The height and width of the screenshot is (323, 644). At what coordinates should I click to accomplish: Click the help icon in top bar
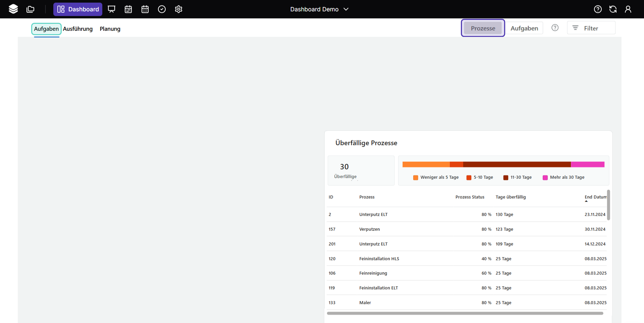598,9
